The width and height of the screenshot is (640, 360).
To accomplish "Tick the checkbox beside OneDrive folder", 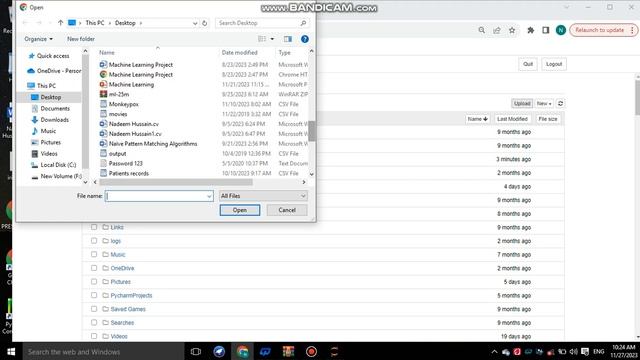I will tap(94, 268).
